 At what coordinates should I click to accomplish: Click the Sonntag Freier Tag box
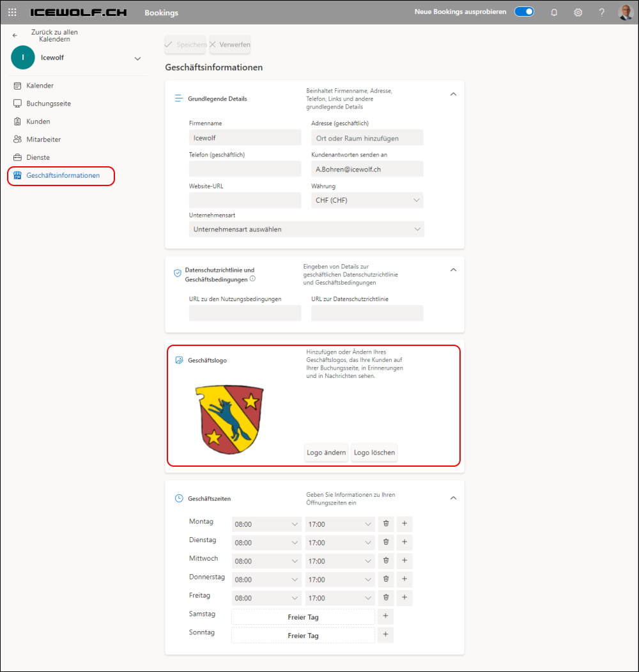point(304,636)
